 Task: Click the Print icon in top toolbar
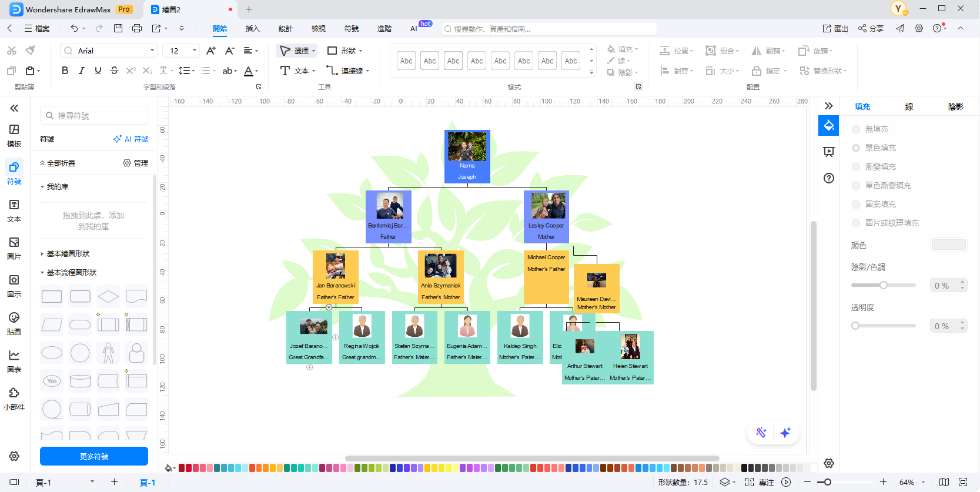(137, 28)
